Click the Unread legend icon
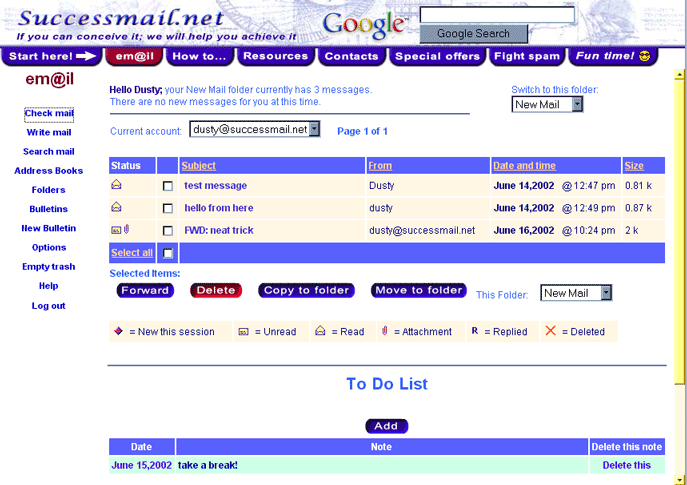 pyautogui.click(x=243, y=332)
